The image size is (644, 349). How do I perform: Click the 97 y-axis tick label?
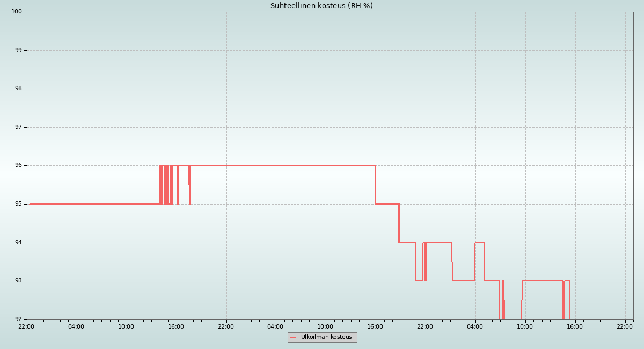[x=18, y=127]
